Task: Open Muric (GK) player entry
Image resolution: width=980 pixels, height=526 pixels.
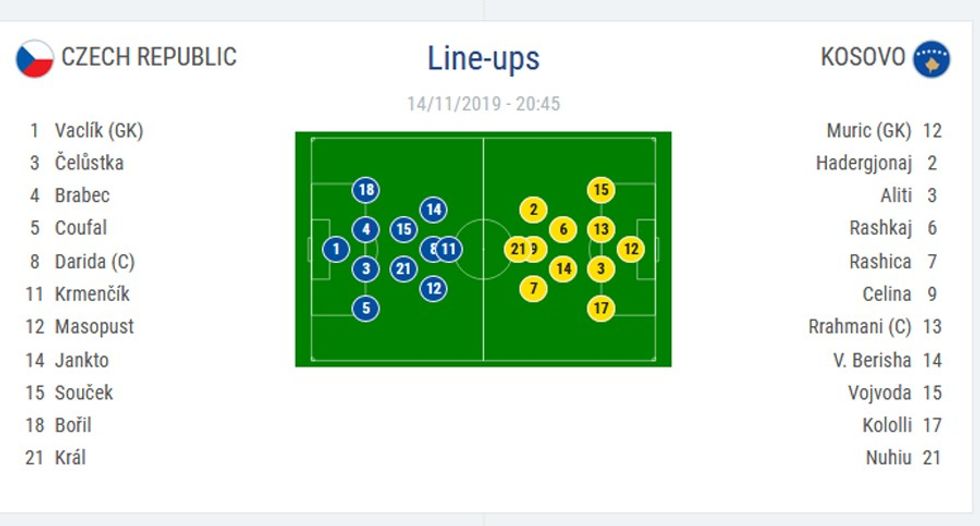Action: coord(868,130)
